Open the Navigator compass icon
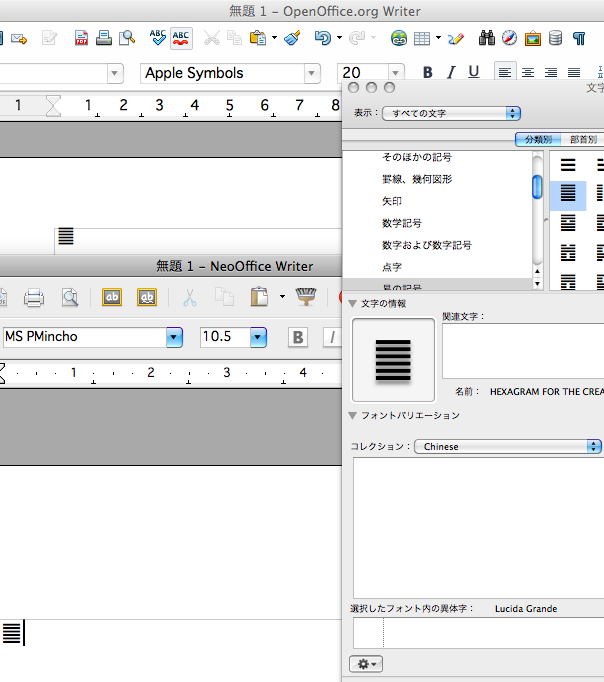 coord(509,38)
